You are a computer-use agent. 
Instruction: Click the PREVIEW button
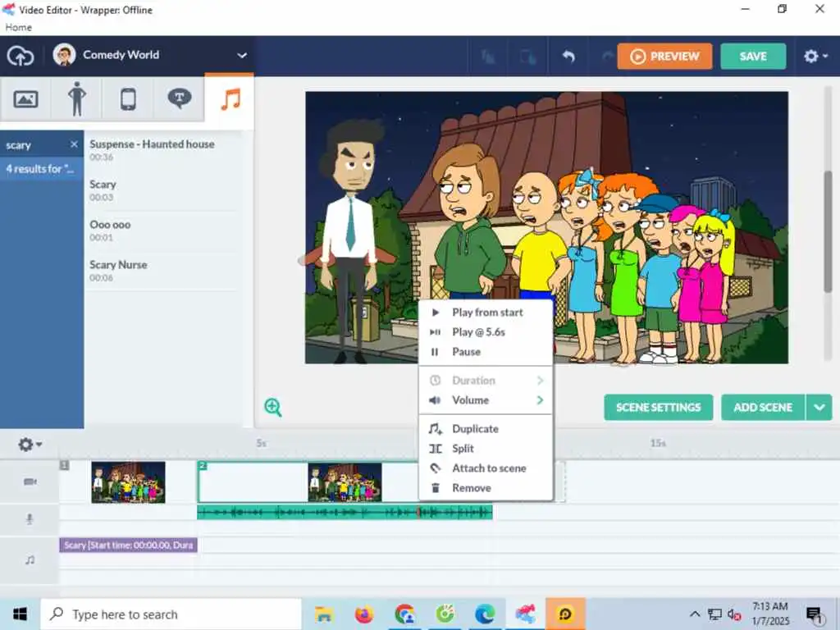664,57
